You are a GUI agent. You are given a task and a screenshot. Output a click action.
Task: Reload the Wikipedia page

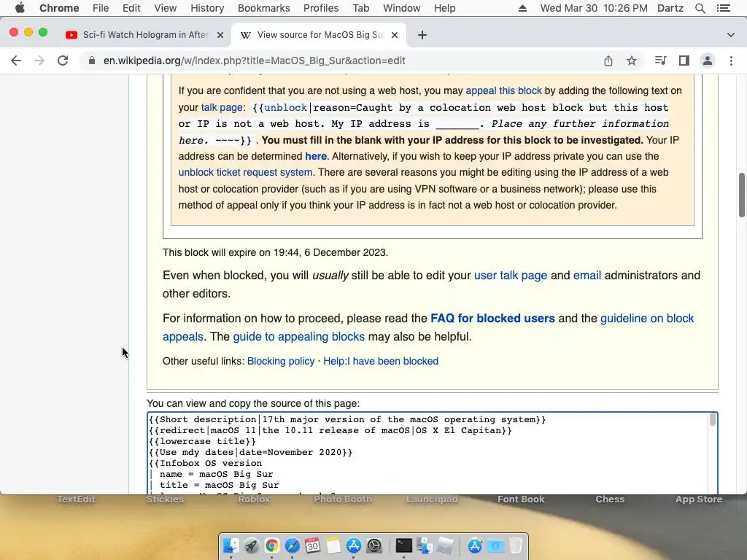coord(63,61)
